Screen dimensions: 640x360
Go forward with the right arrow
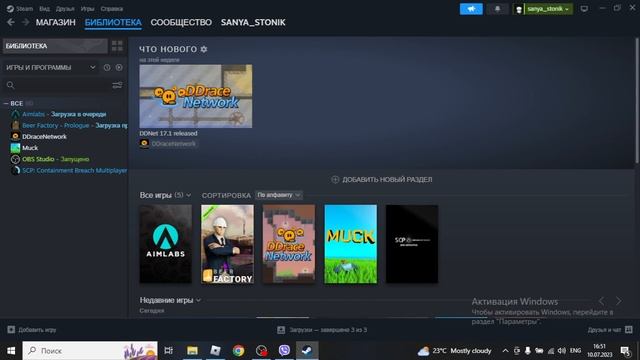click(25, 22)
